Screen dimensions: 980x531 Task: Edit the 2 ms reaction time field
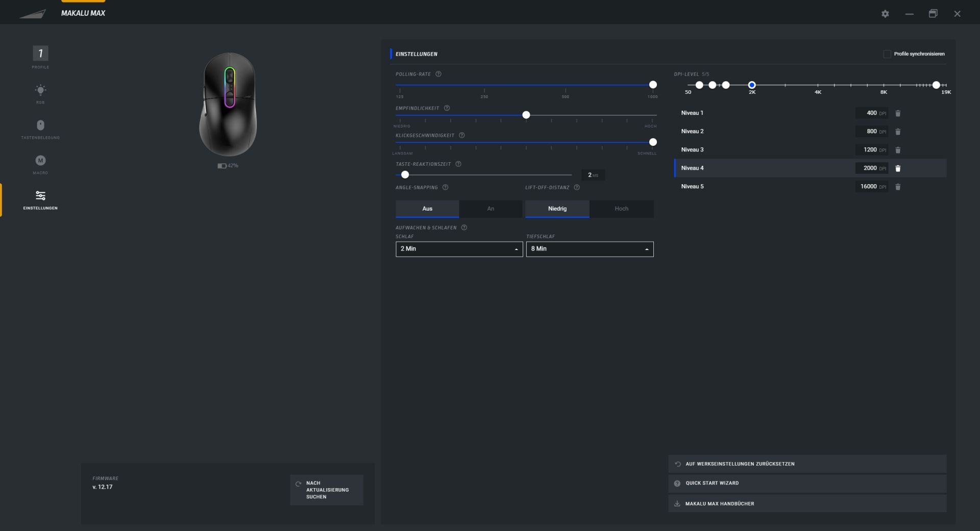click(593, 175)
